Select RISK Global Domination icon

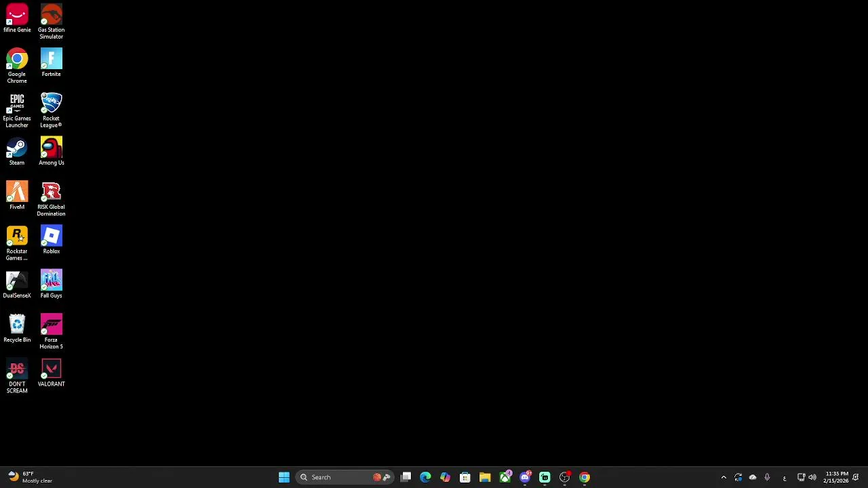(x=51, y=199)
